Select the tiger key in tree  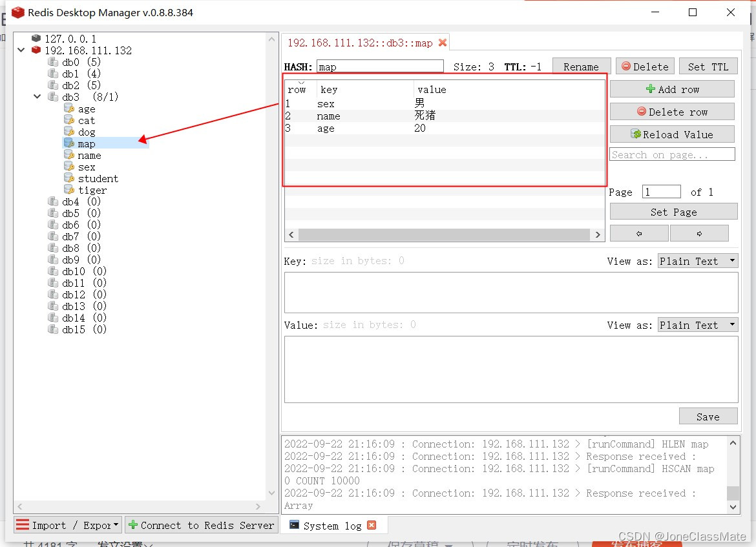(x=92, y=190)
